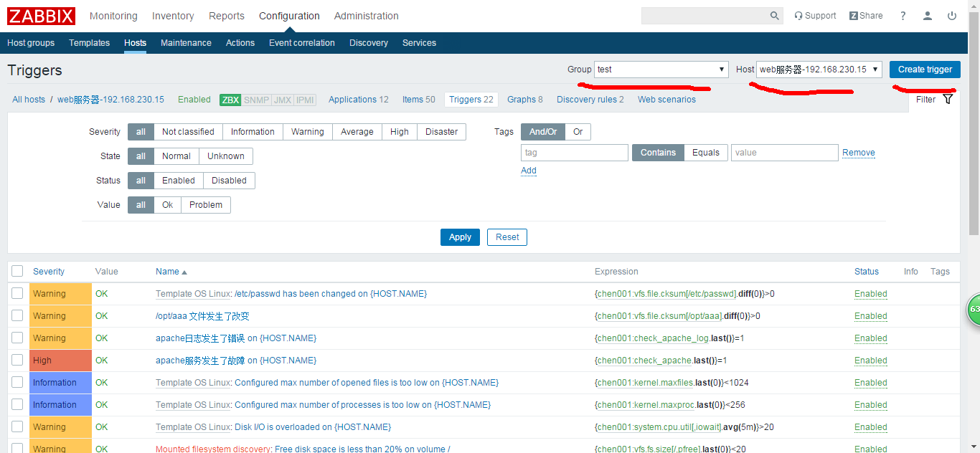The width and height of the screenshot is (980, 453).
Task: Filter severity by Not classified
Action: click(x=188, y=132)
